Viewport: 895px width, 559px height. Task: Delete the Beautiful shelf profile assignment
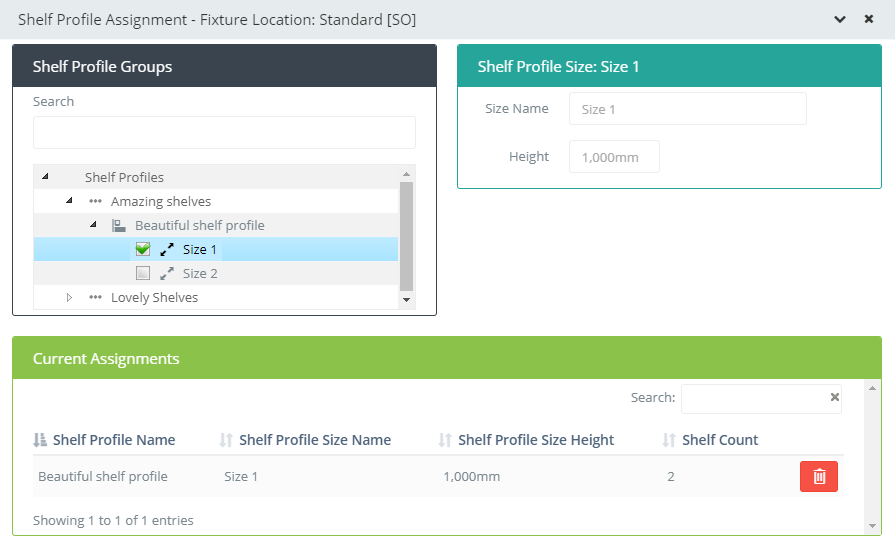pyautogui.click(x=819, y=476)
